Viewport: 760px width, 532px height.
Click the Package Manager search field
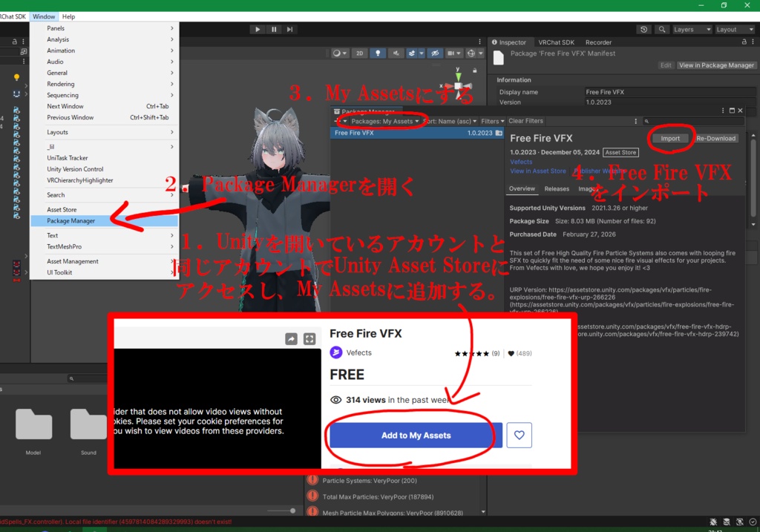click(694, 121)
